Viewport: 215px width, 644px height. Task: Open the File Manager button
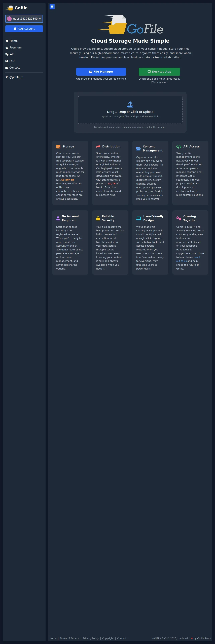pos(101,72)
